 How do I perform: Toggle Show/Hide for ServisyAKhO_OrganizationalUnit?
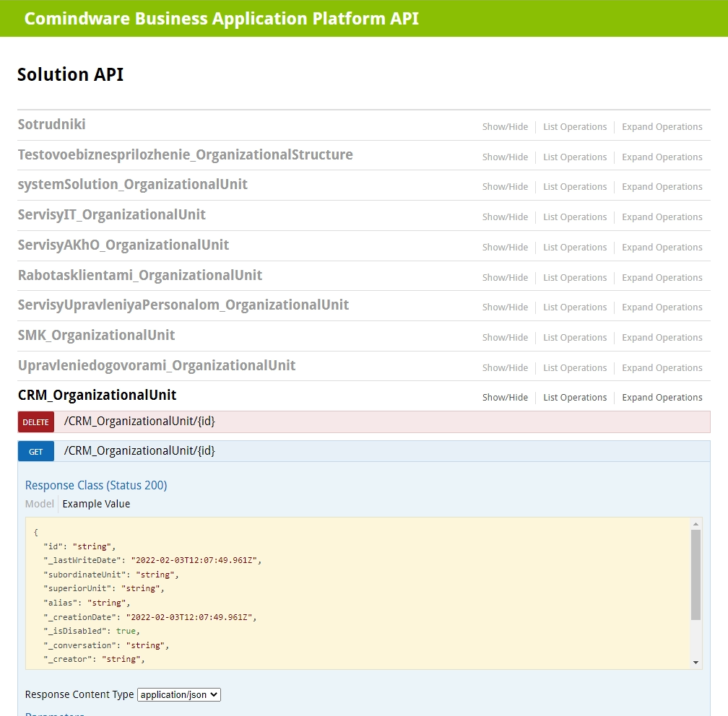505,248
